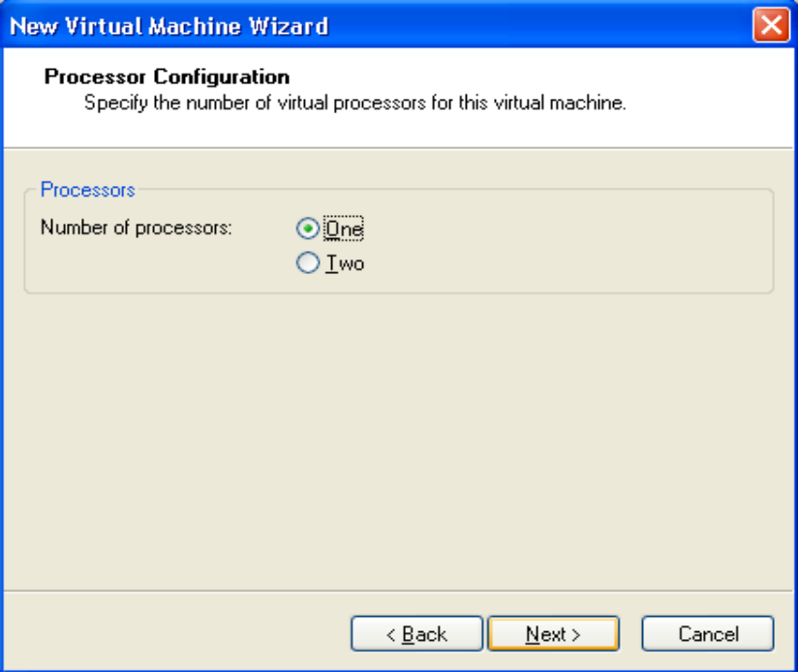The height and width of the screenshot is (672, 798).
Task: Click the circle beside the One option
Action: tap(308, 229)
